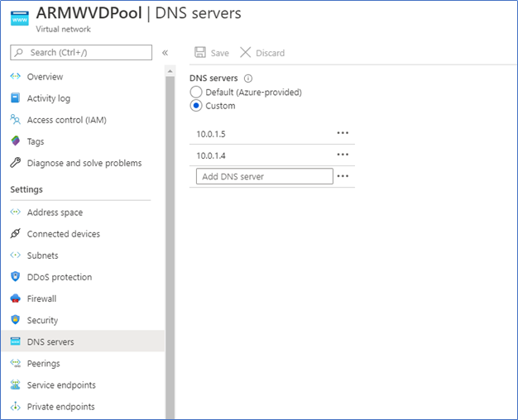Click the Peerings icon
Viewport: 518px width, 420px height.
click(x=15, y=363)
